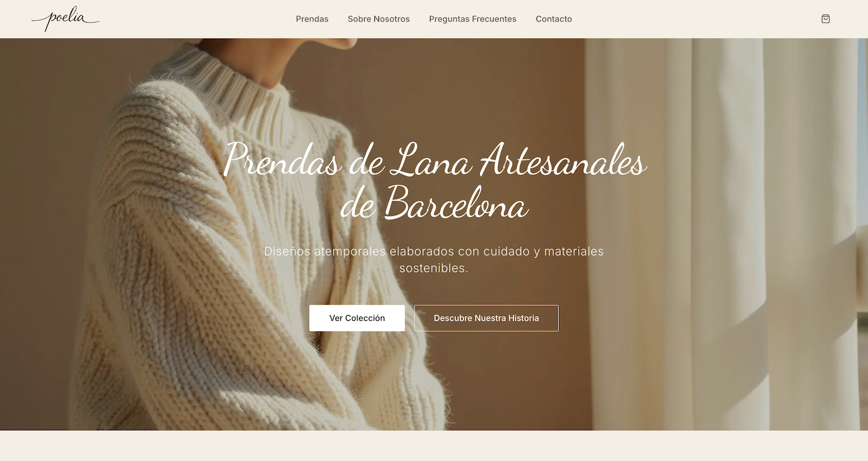This screenshot has height=461, width=868.
Task: Click the words 'de Barcelona' in the heading
Action: [x=434, y=203]
